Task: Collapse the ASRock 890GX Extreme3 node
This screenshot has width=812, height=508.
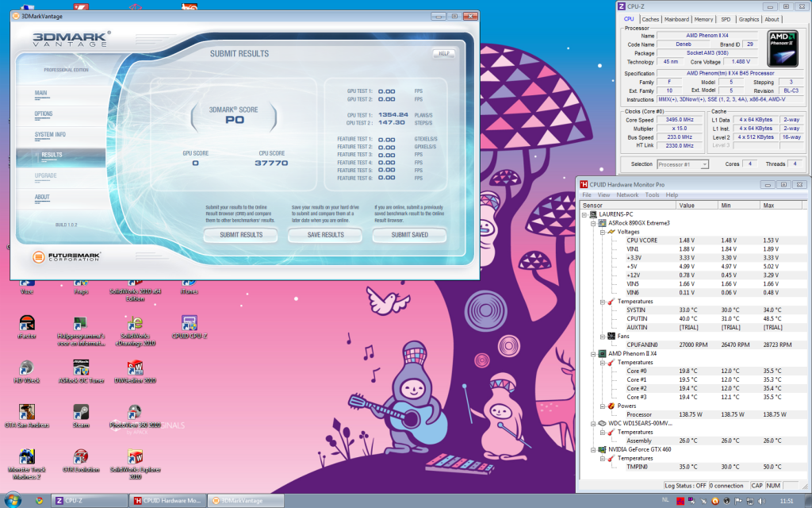Action: click(x=593, y=223)
